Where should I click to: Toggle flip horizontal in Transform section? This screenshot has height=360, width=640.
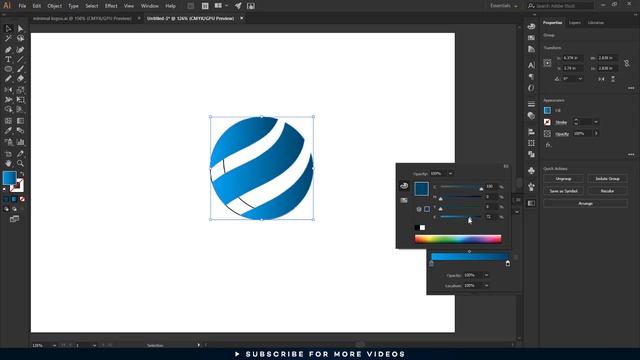click(x=601, y=79)
